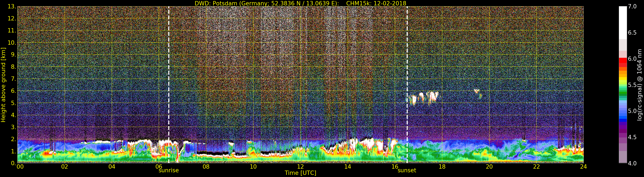Screen dimensions: 644x177
Task: Click the "02" time axis tick label
Action: point(65,167)
